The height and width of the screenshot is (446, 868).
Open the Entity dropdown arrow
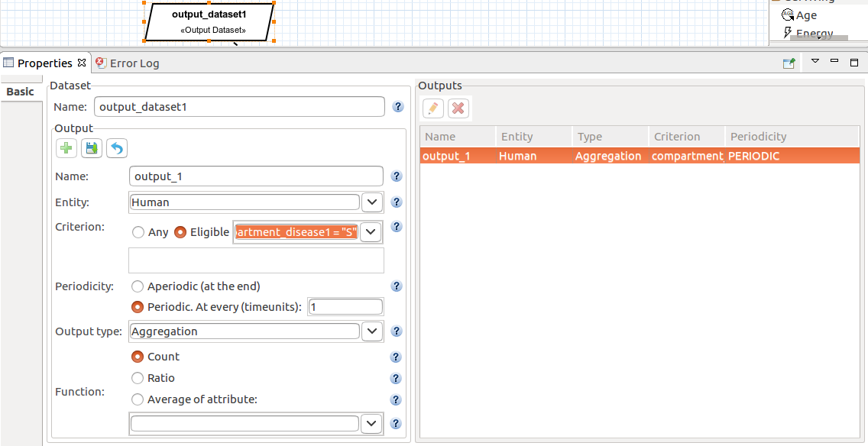click(x=371, y=202)
